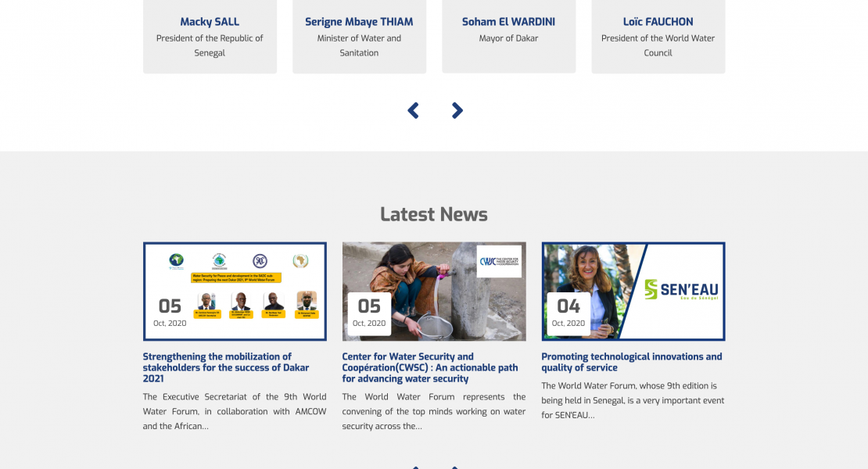Click the 05 Oct, 2020 badge on Dakar 2021 article
Screen dimensions: 868x469
170,313
